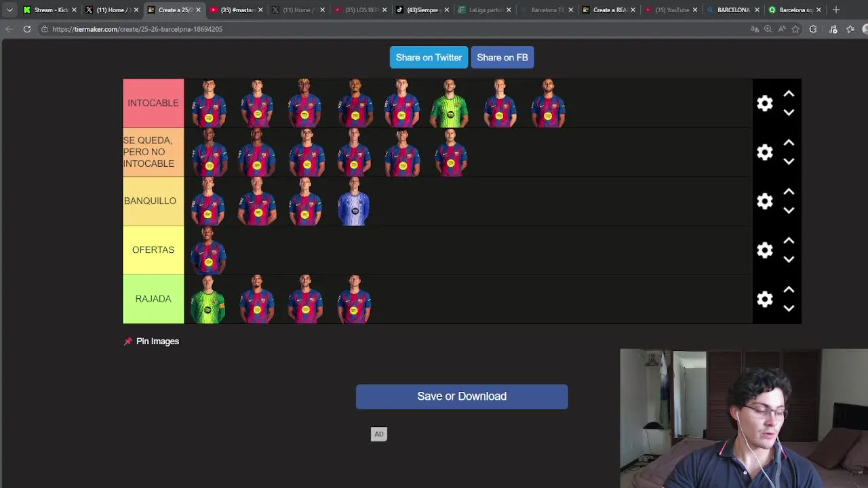Viewport: 868px width, 488px height.
Task: Add page to favorites with star icon
Action: [795, 29]
